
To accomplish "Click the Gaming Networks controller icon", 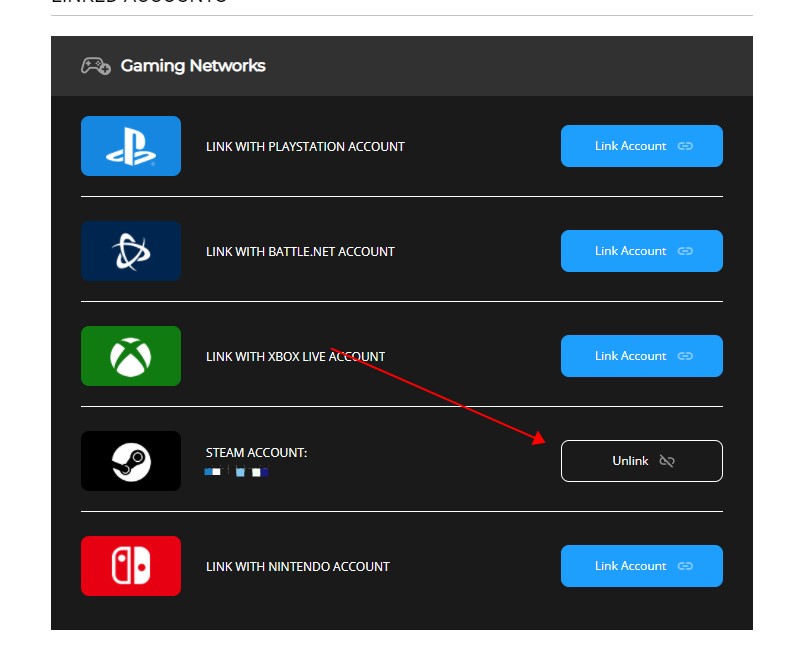I will (x=95, y=66).
